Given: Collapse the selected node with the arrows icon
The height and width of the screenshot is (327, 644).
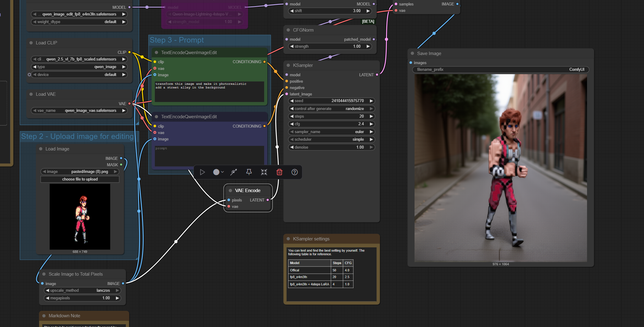Looking at the screenshot, I should click(264, 172).
